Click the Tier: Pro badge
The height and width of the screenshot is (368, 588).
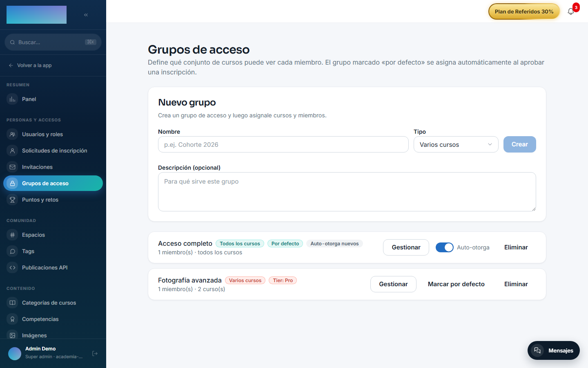click(x=283, y=280)
